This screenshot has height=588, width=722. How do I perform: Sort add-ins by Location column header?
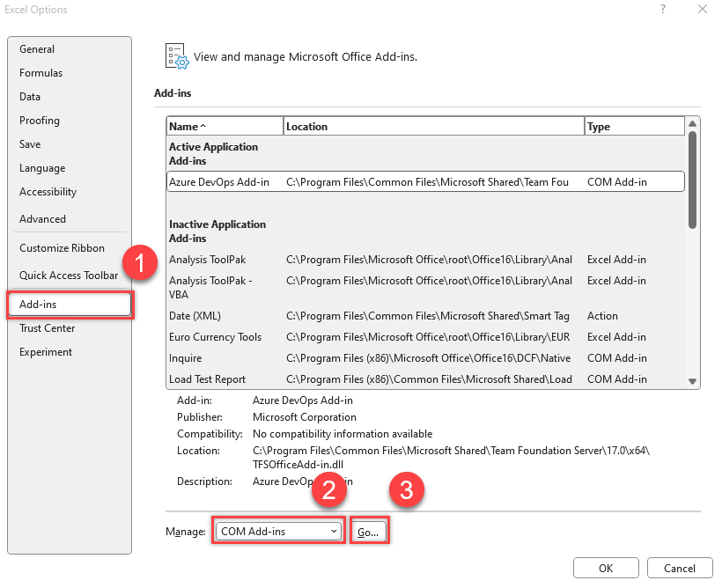(x=433, y=127)
